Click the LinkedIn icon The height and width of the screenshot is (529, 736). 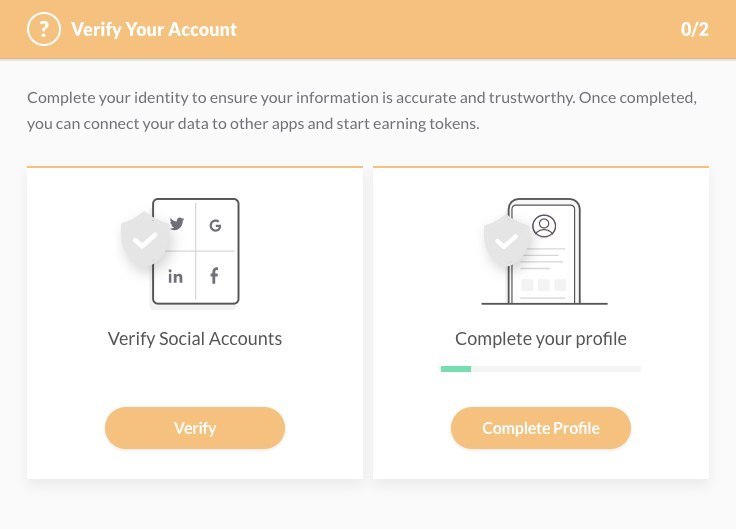pyautogui.click(x=176, y=276)
